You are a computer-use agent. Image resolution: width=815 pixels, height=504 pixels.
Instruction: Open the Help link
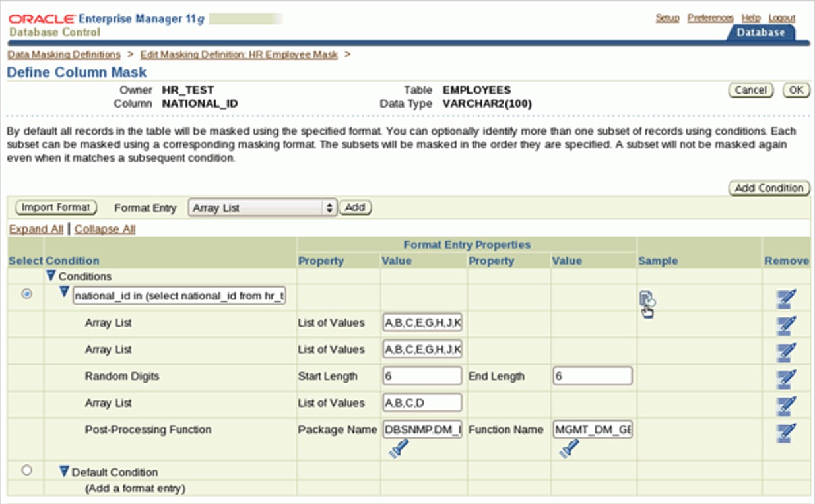(x=750, y=18)
